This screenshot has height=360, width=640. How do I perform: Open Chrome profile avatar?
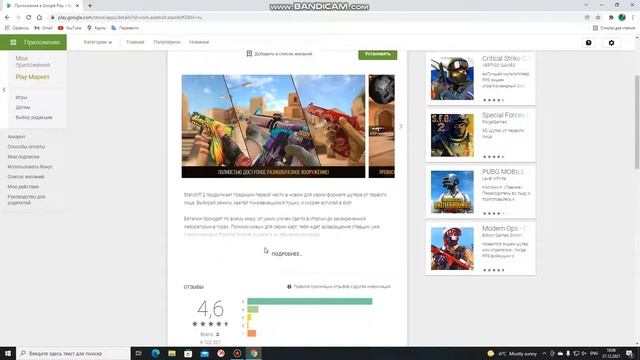(622, 18)
